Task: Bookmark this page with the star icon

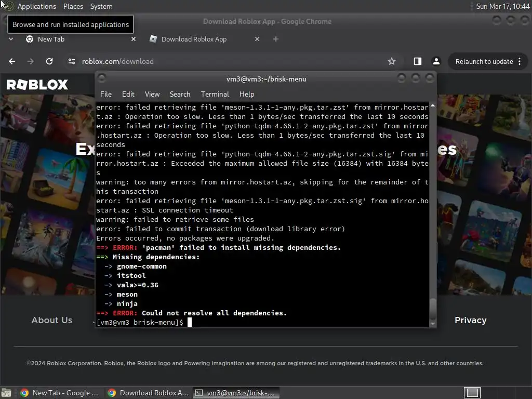Action: 392,61
